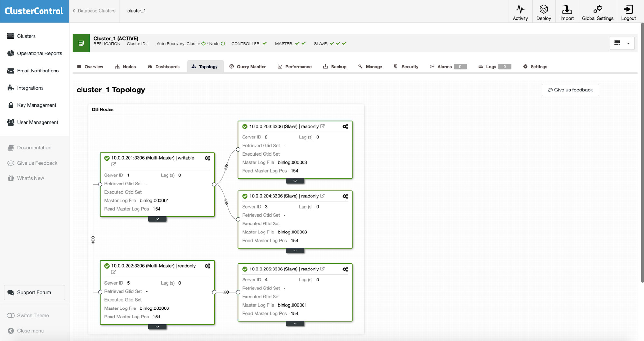Expand details chevron under 10.0.0.204 node
Screen dimensions: 644x341
pos(295,251)
